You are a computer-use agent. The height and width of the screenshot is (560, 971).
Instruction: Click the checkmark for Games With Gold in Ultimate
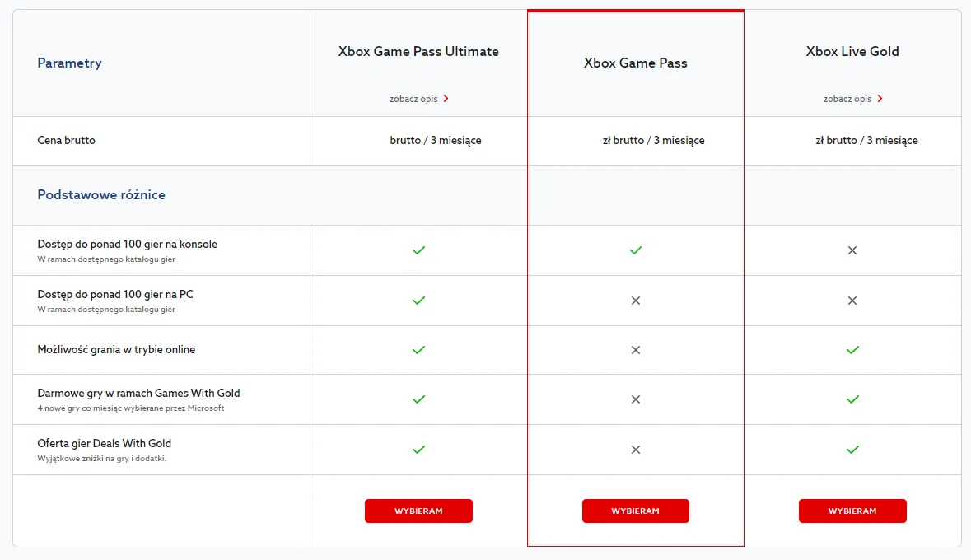(418, 399)
